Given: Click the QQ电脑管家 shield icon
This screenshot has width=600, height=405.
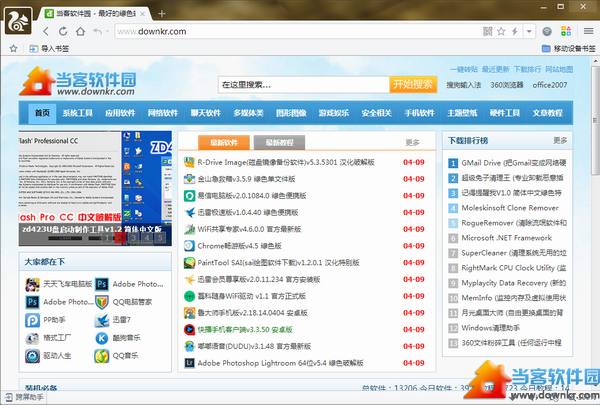Looking at the screenshot, I should tap(102, 302).
